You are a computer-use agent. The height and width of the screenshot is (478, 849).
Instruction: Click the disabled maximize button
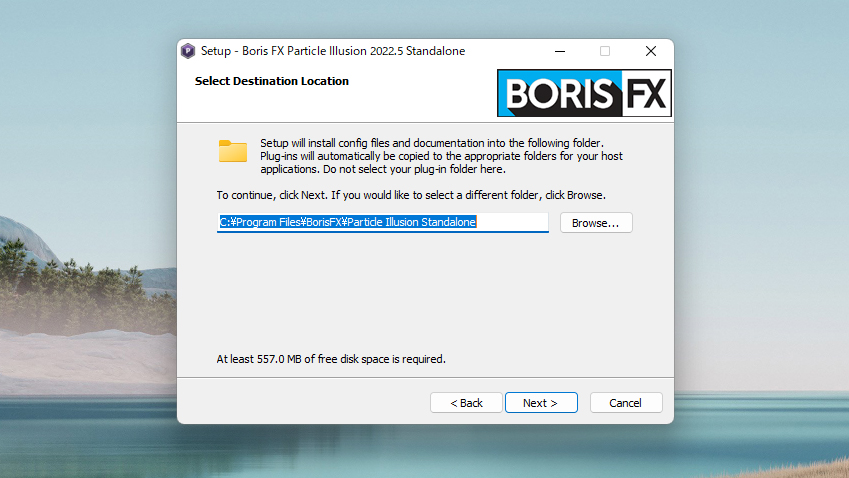605,51
